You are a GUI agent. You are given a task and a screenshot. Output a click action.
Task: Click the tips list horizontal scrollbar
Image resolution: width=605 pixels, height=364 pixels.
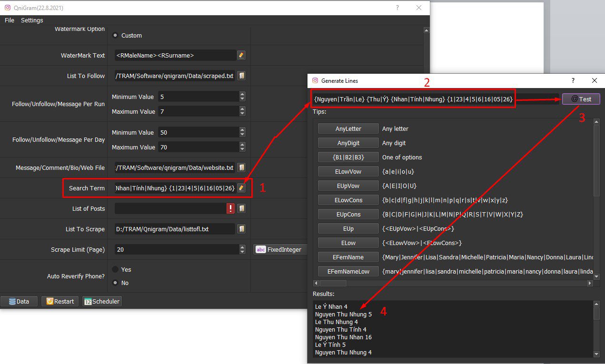(453, 283)
